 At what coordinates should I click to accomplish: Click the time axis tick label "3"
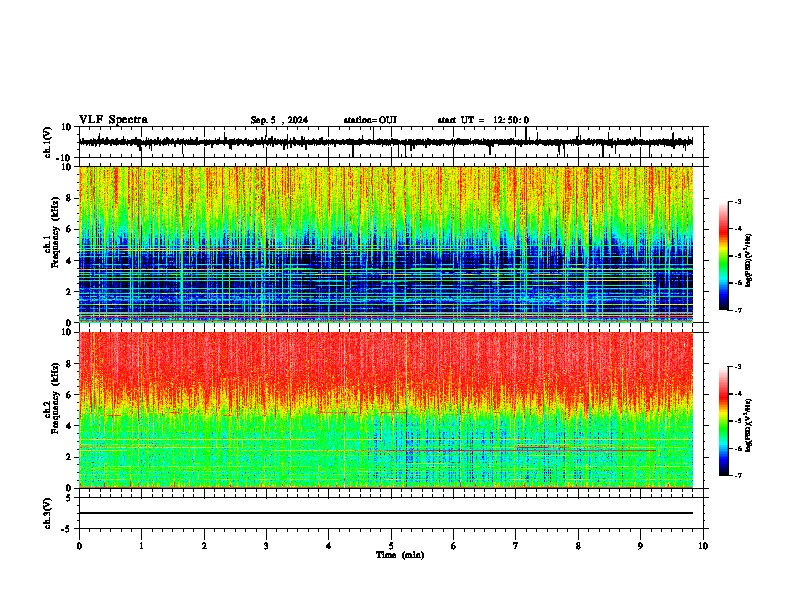(266, 546)
